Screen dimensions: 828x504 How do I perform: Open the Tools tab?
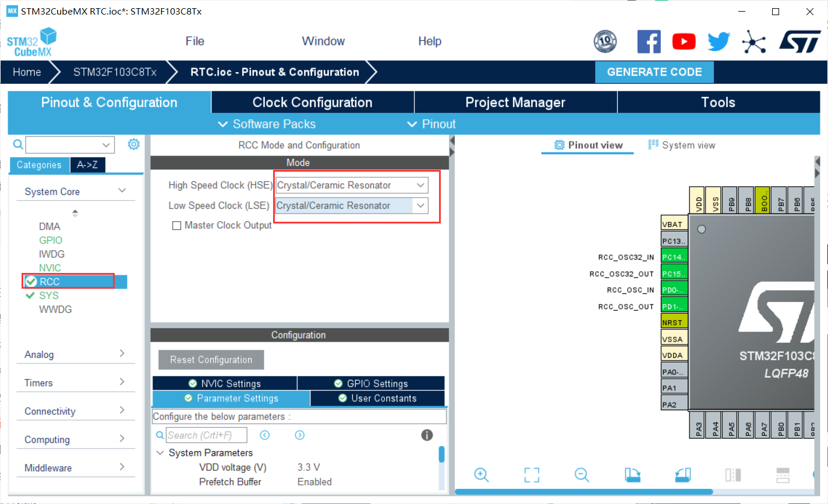pyautogui.click(x=719, y=102)
